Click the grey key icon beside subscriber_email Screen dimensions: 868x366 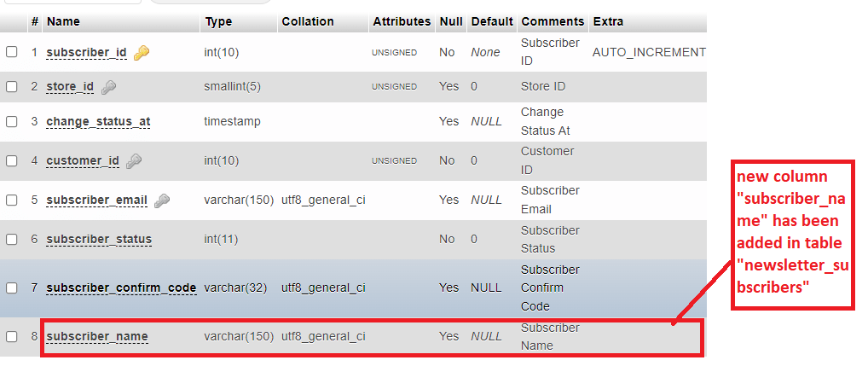pyautogui.click(x=162, y=200)
